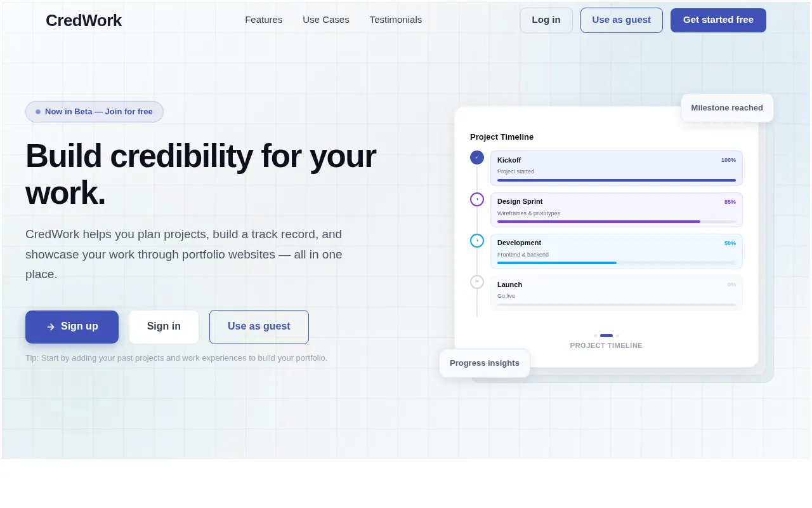Click the Design Sprint timeline icon
This screenshot has width=812, height=508.
coord(477,199)
